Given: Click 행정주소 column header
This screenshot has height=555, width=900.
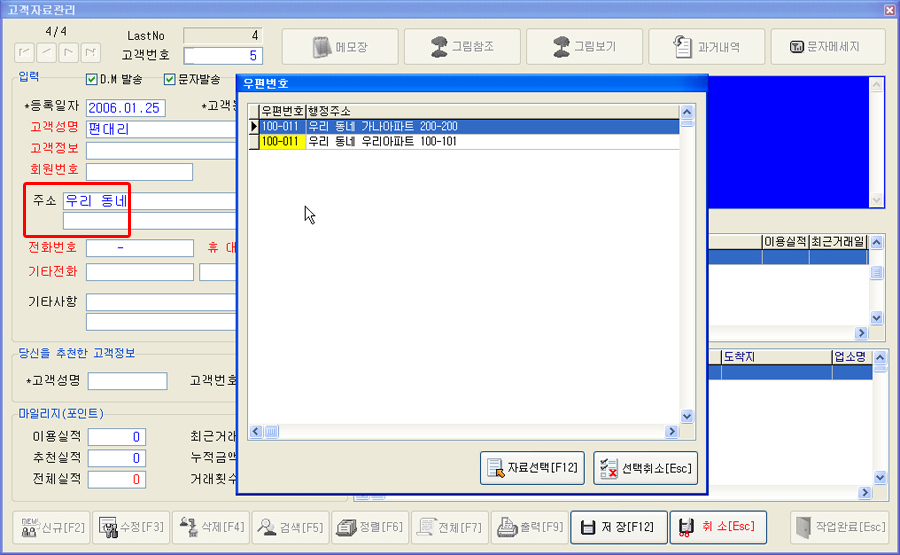Looking at the screenshot, I should [x=492, y=111].
